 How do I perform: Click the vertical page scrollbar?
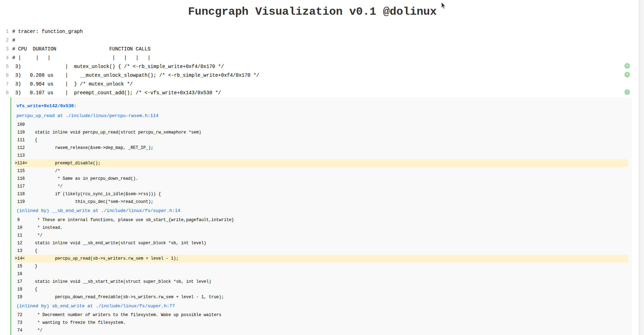pyautogui.click(x=641, y=140)
